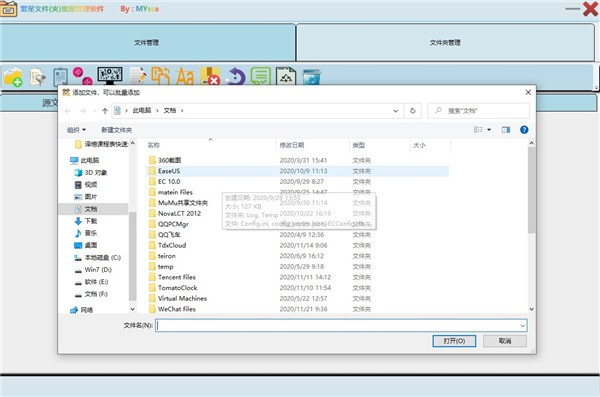Click the clipboard paste toolbar icon

pyautogui.click(x=60, y=77)
